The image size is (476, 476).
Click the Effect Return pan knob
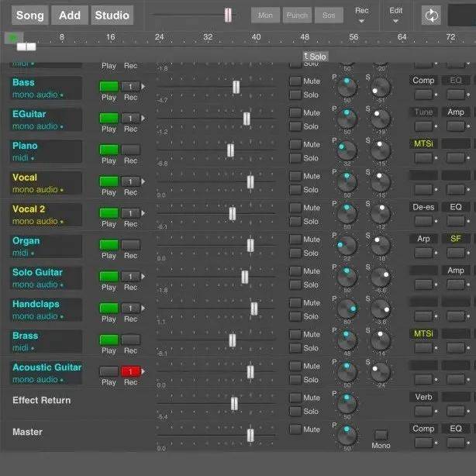pyautogui.click(x=347, y=404)
